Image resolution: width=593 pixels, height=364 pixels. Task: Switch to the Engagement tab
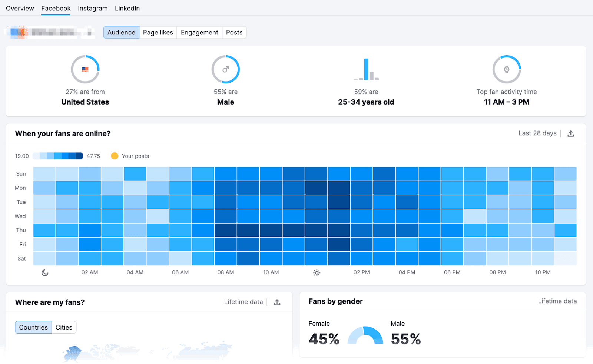click(x=199, y=32)
